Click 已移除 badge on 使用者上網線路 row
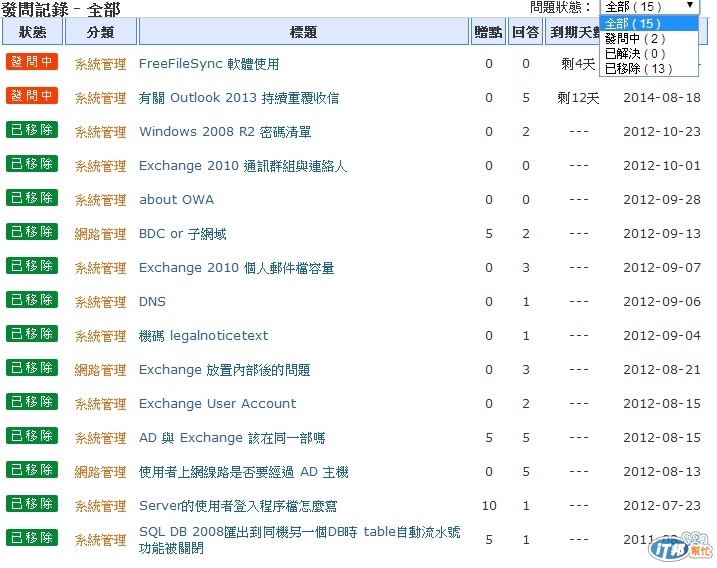The image size is (717, 568). click(32, 470)
